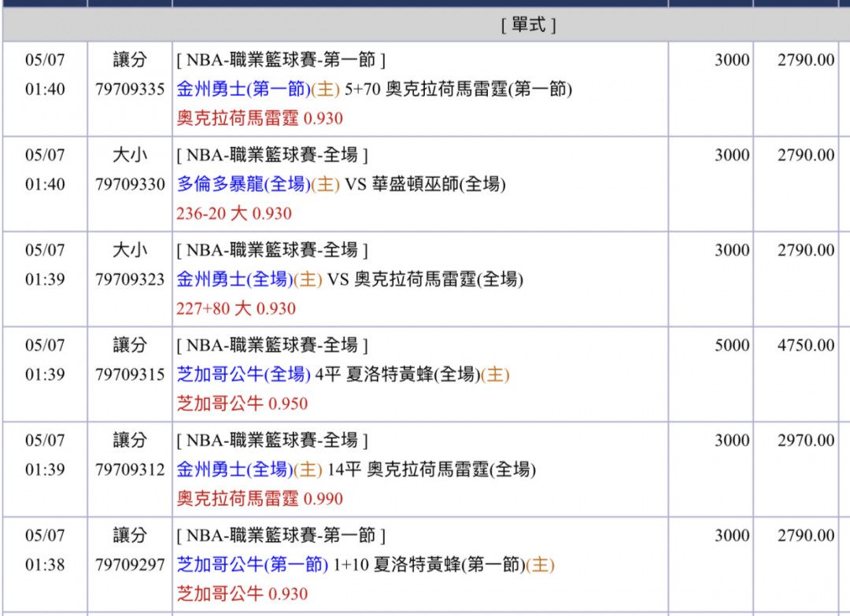Click 夏洛特黃蜂(全場) opponent name
This screenshot has width=850, height=616.
(x=414, y=374)
